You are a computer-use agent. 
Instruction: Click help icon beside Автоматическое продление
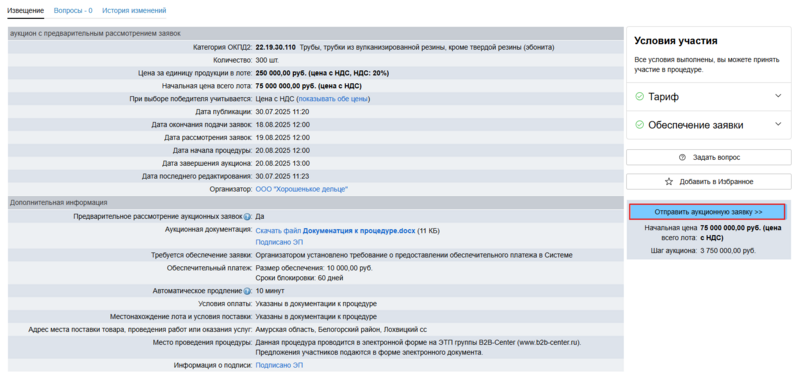[x=248, y=291]
